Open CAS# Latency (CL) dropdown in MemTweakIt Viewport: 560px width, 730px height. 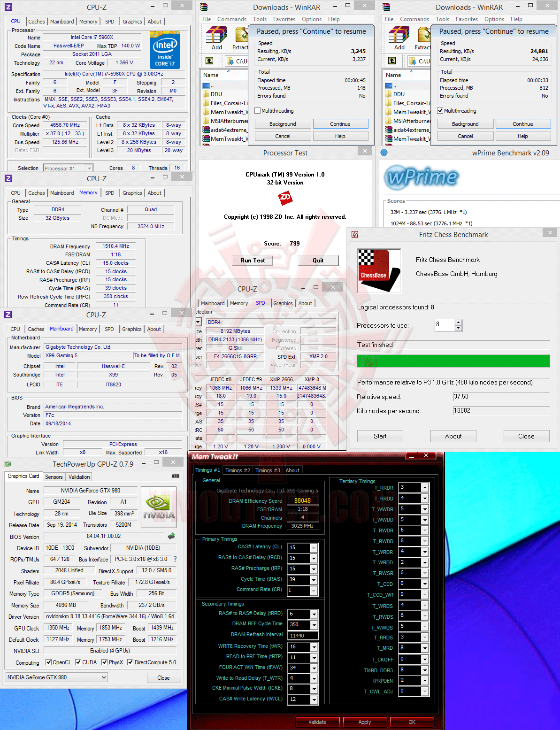[x=314, y=548]
